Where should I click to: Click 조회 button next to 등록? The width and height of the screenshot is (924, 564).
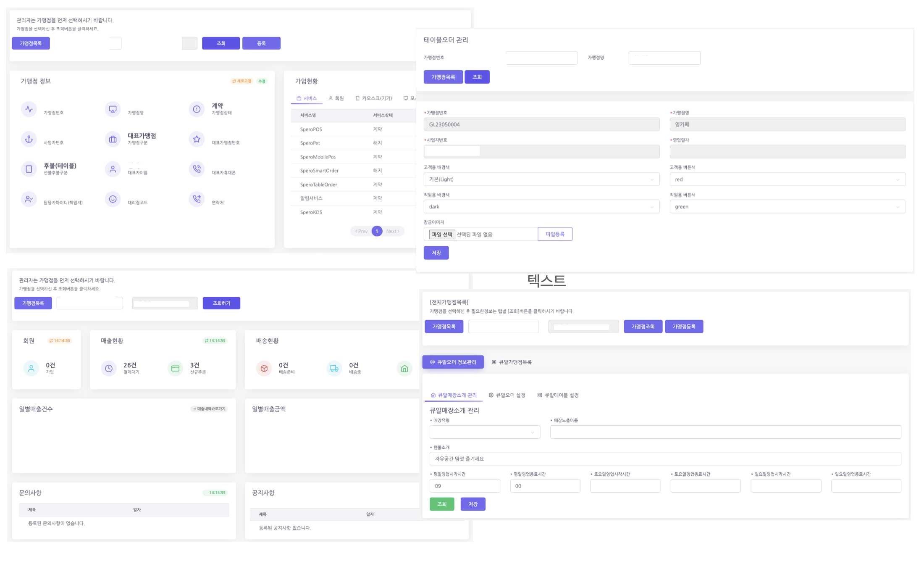pos(221,43)
